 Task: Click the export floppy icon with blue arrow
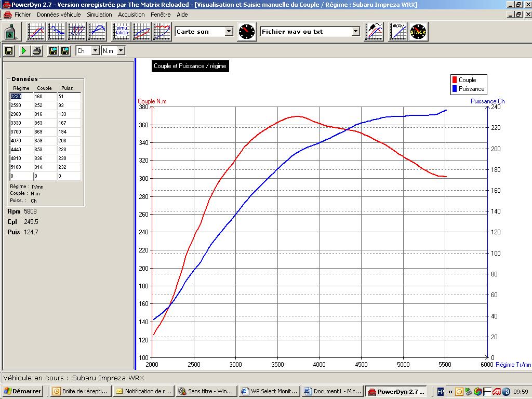[65, 51]
